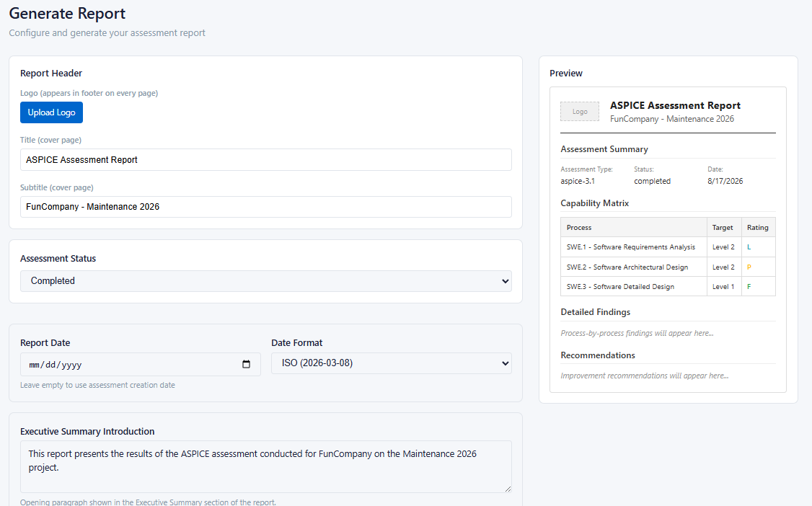
Task: Click 'SWE.1 - Software Requirements Analysis' row
Action: point(668,247)
